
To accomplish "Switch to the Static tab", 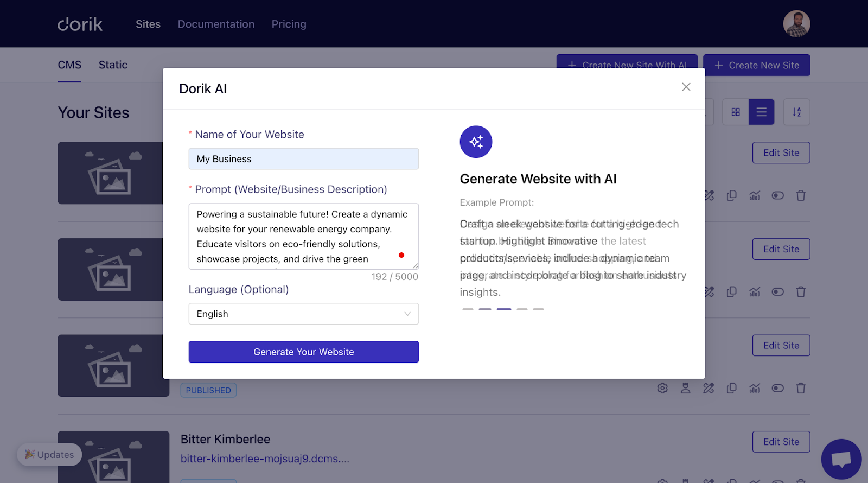I will [113, 65].
